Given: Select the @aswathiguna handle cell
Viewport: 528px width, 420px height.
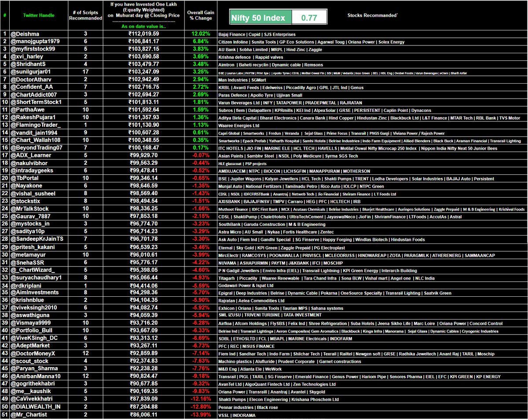Looking at the screenshot, I should [39, 315].
